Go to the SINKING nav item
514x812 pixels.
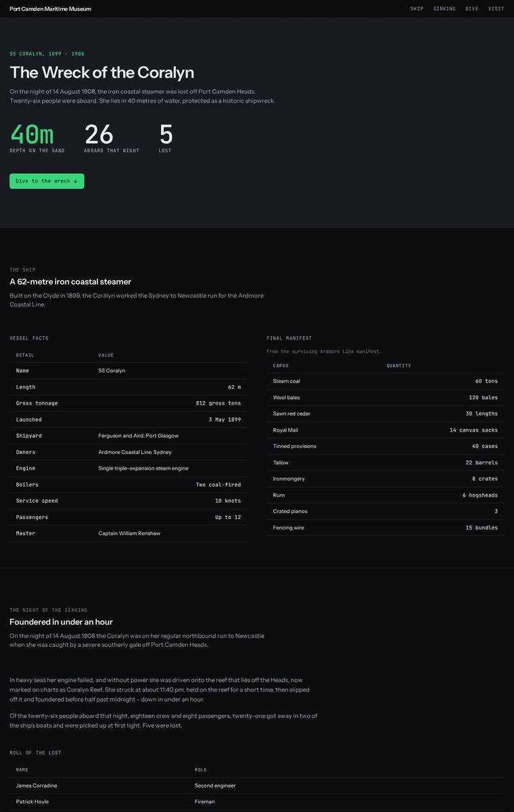[444, 9]
